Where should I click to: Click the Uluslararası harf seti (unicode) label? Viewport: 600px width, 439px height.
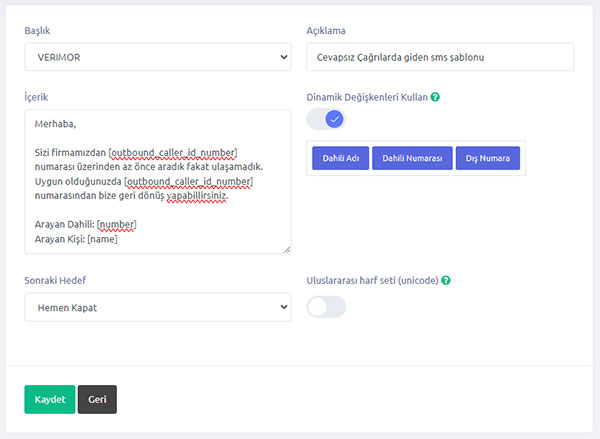coord(372,280)
